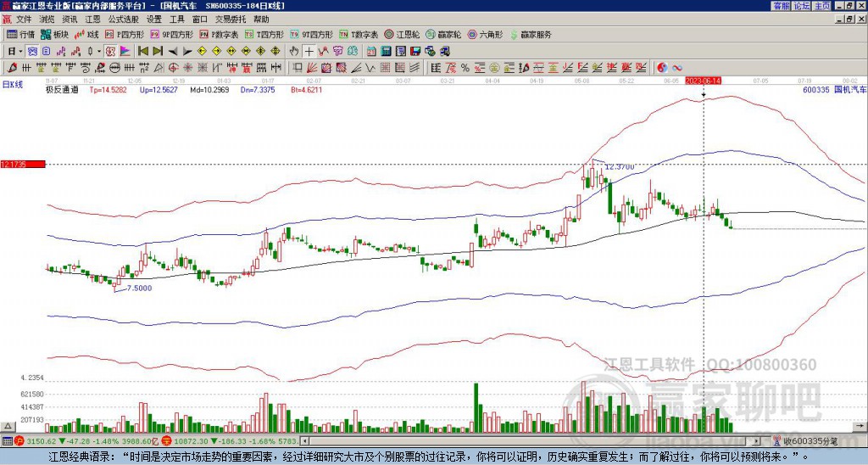Click the grid icon in status bar

click(x=7, y=441)
